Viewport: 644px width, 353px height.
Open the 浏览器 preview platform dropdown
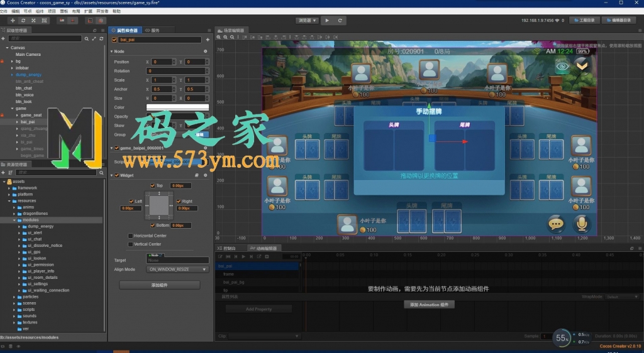(x=307, y=21)
